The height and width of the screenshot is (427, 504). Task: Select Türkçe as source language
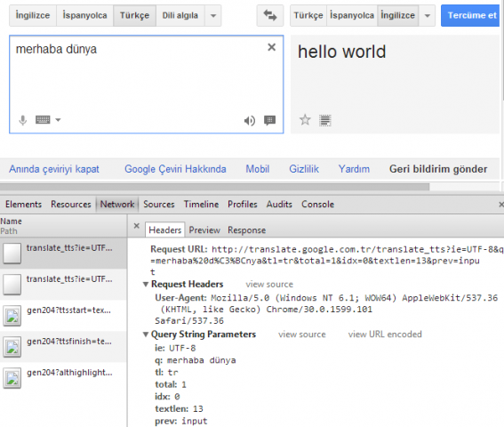[135, 15]
